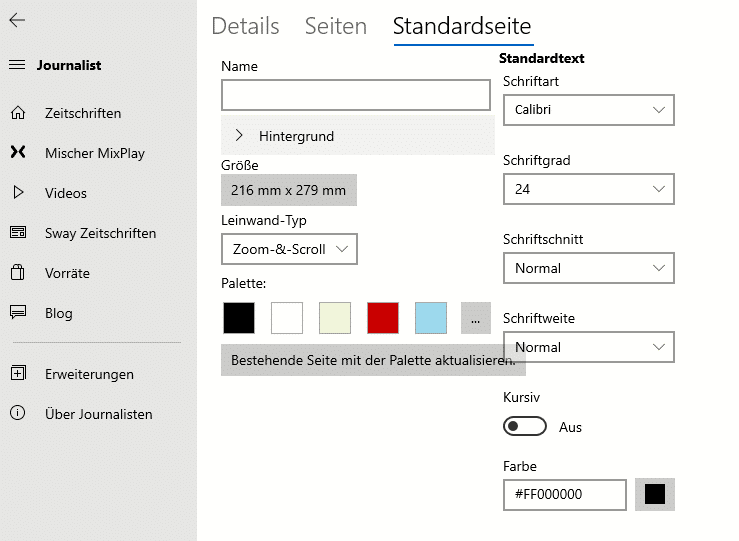Open the hamburger menu next to Journalist
Image resolution: width=739 pixels, height=541 pixels.
[x=17, y=65]
